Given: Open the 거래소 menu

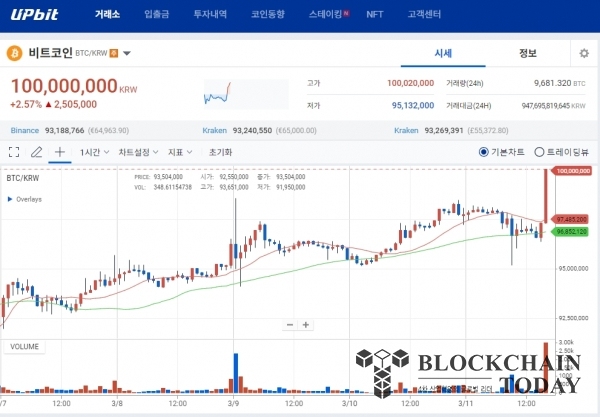Looking at the screenshot, I should click(x=107, y=15).
